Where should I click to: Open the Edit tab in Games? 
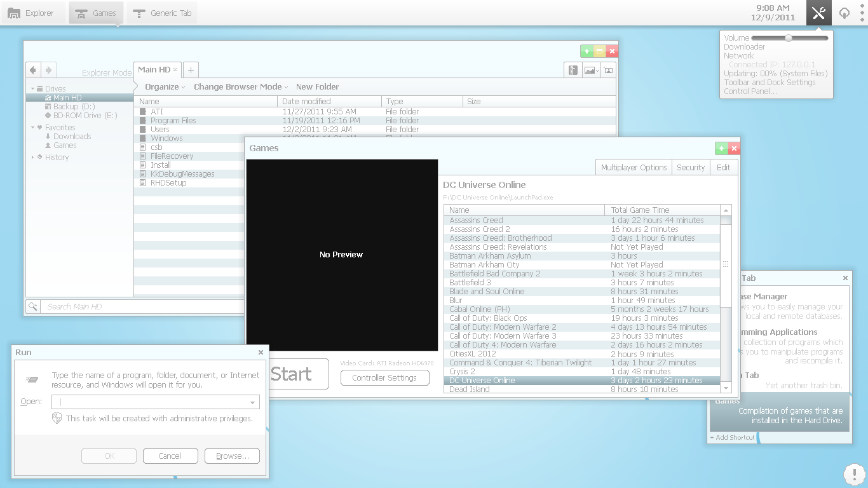[x=723, y=167]
